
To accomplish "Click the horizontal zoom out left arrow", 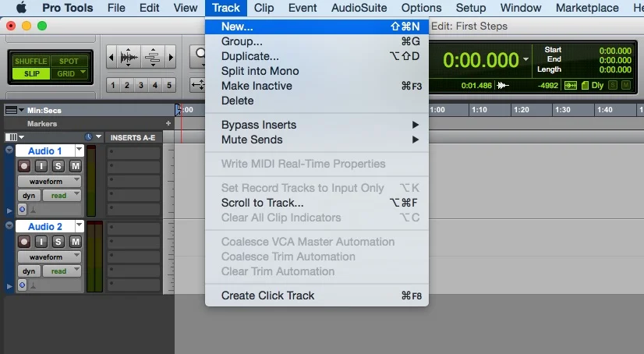I will click(111, 57).
